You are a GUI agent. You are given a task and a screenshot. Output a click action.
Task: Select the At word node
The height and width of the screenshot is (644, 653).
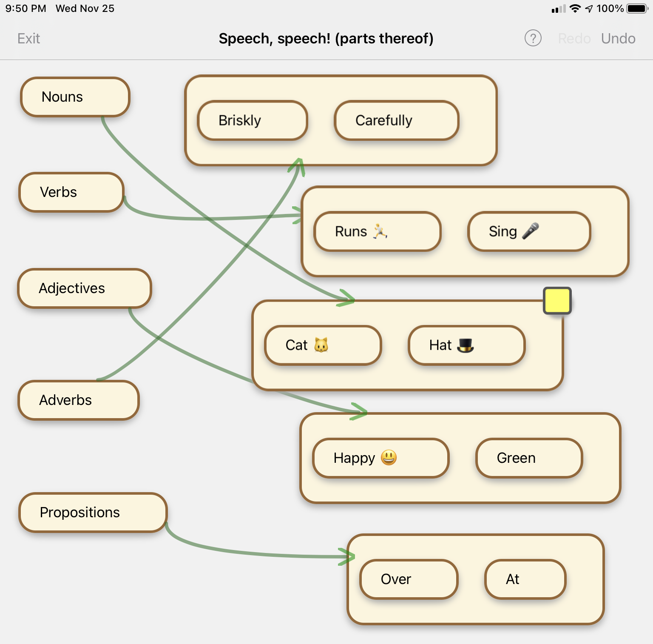coord(525,579)
